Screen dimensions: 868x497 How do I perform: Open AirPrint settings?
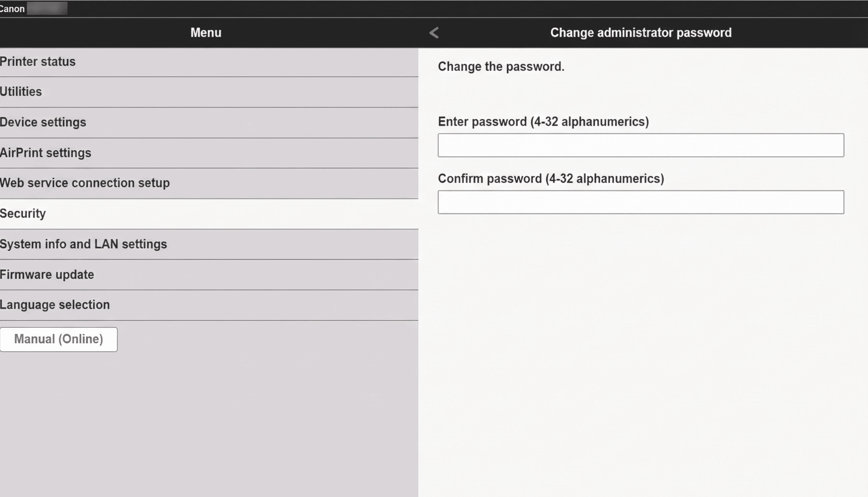pos(45,152)
